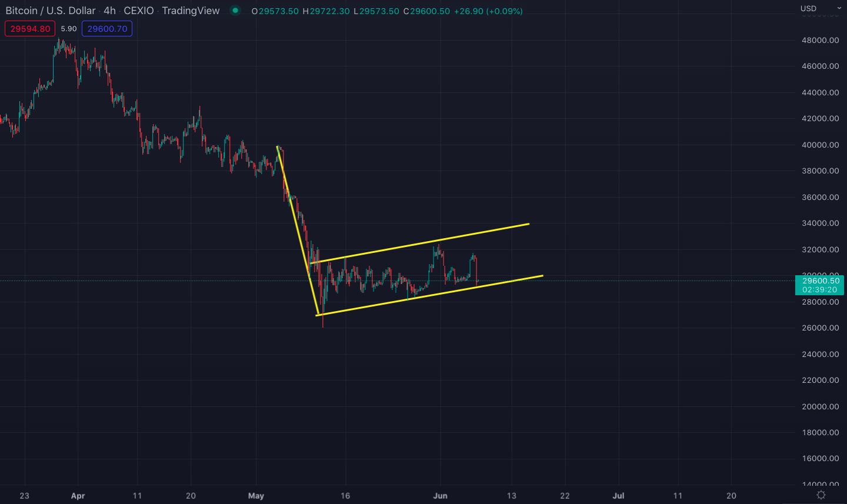
Task: Select the open value O29573.50
Action: (x=275, y=11)
